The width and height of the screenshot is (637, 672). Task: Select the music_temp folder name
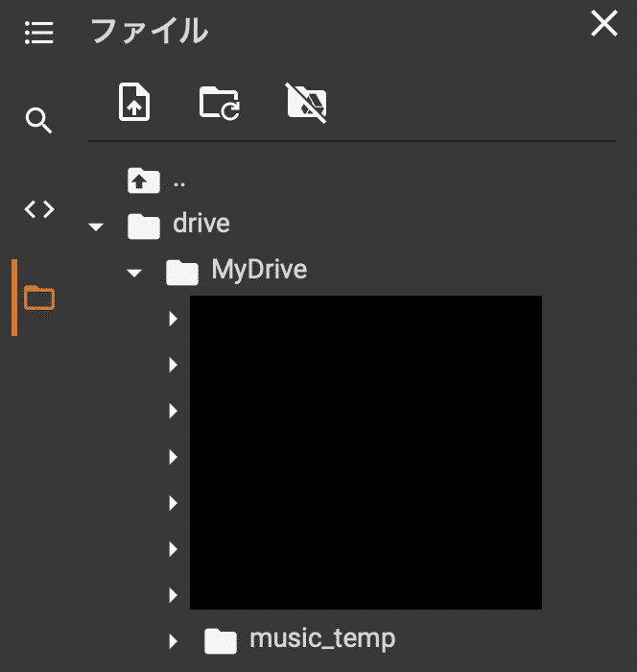pos(321,638)
